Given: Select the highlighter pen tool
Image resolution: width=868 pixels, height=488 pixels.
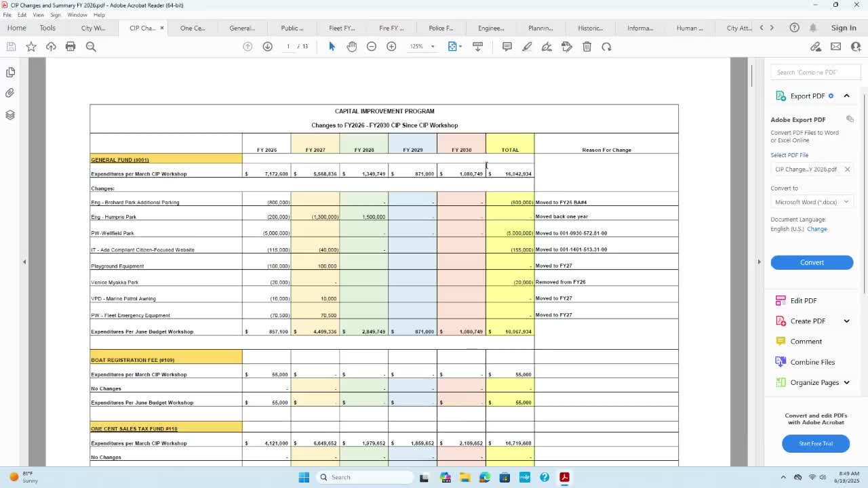Looking at the screenshot, I should click(x=527, y=47).
